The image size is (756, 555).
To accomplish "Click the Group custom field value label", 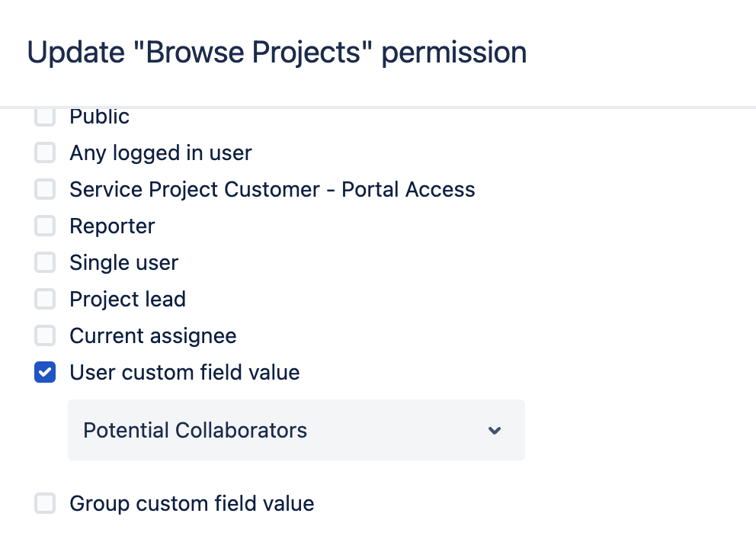I will click(x=191, y=503).
